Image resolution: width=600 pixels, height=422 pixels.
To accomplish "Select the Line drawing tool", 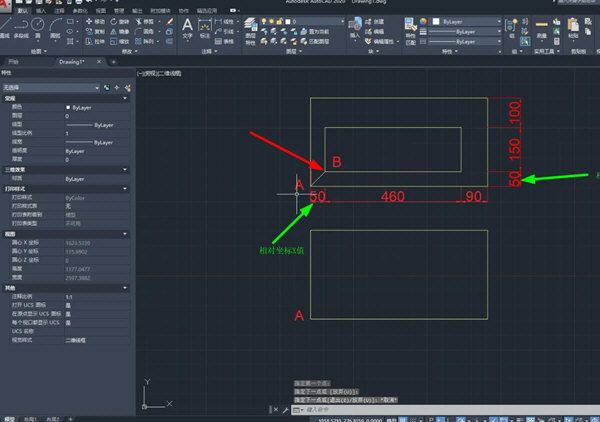I will click(5, 27).
